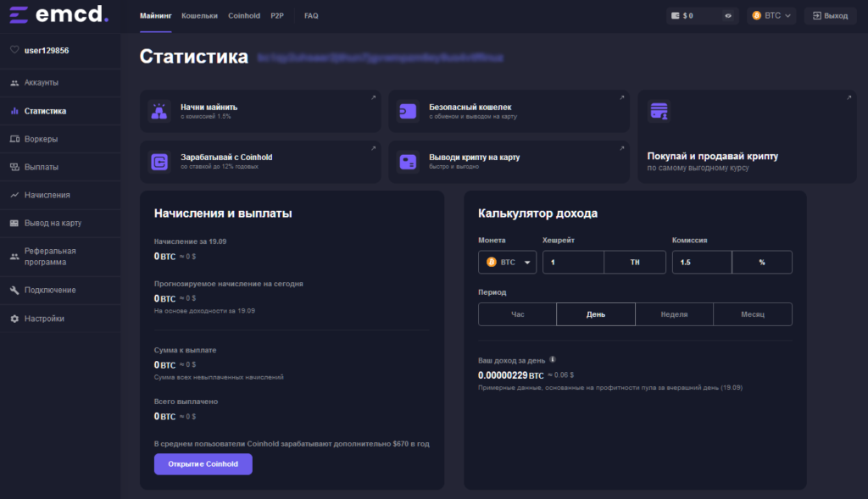Switch to the Кошельки tab
Image resolution: width=868 pixels, height=499 pixels.
click(x=199, y=15)
